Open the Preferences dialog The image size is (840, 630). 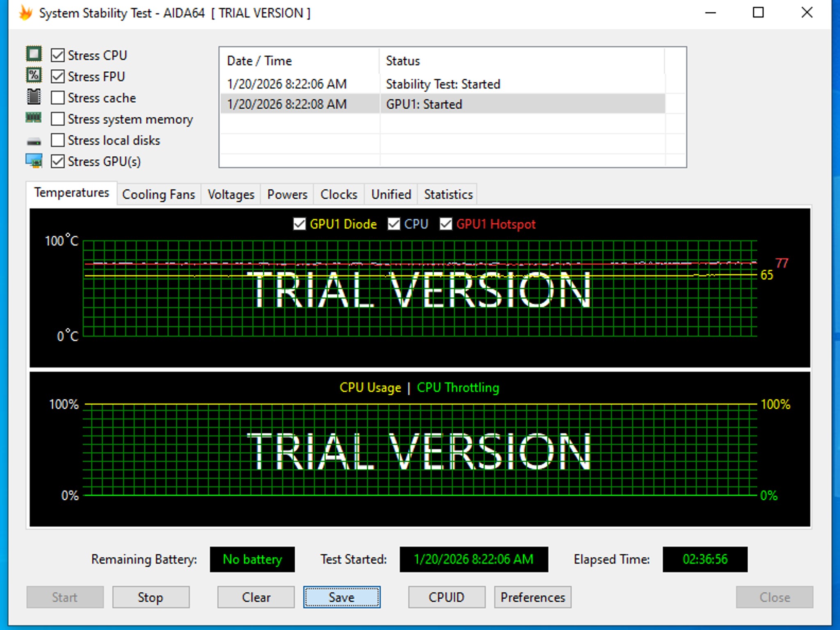click(x=532, y=597)
